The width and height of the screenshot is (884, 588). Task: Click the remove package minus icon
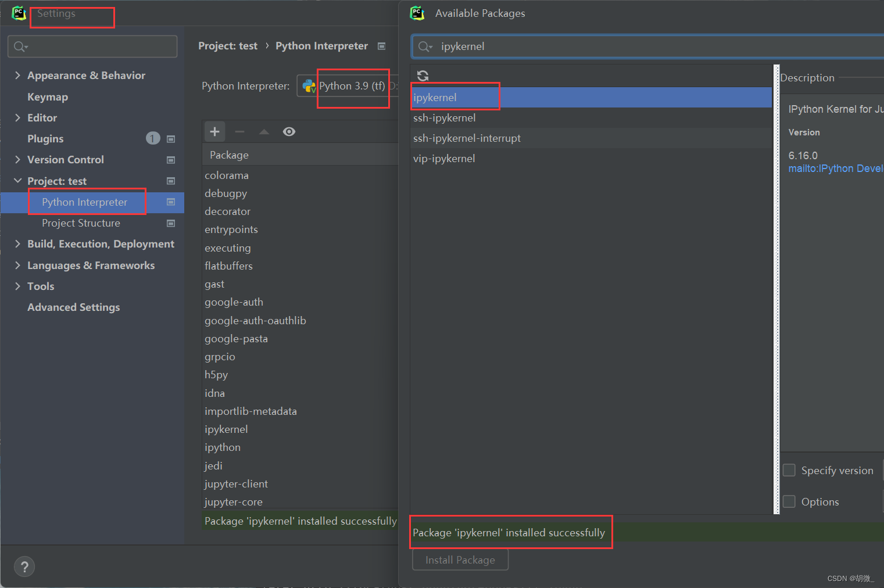tap(239, 132)
